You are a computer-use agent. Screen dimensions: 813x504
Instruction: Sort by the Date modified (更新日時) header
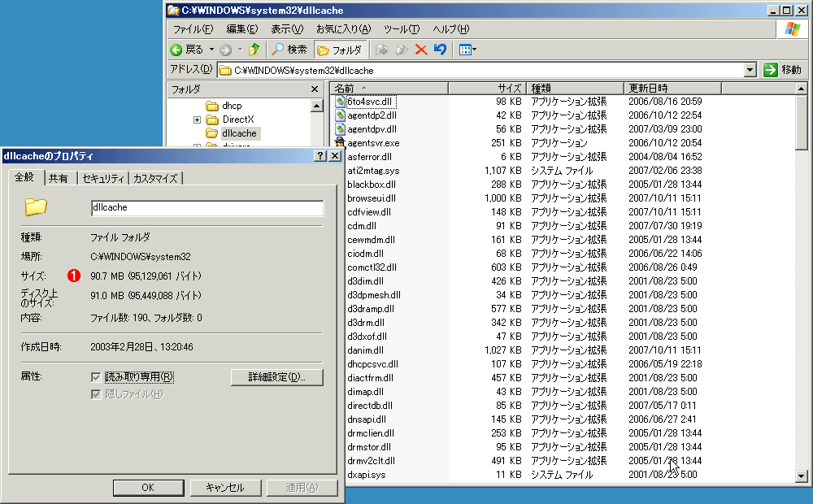point(672,88)
